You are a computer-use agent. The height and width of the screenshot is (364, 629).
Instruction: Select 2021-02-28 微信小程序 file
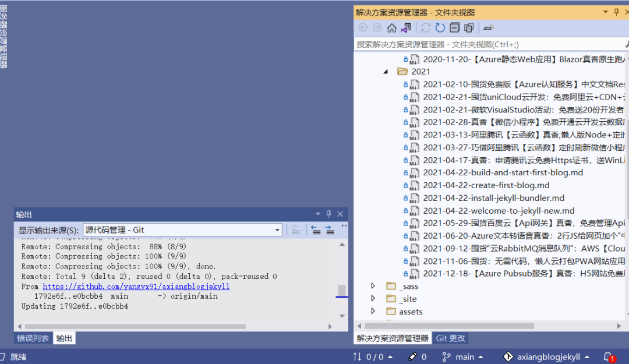pyautogui.click(x=524, y=122)
